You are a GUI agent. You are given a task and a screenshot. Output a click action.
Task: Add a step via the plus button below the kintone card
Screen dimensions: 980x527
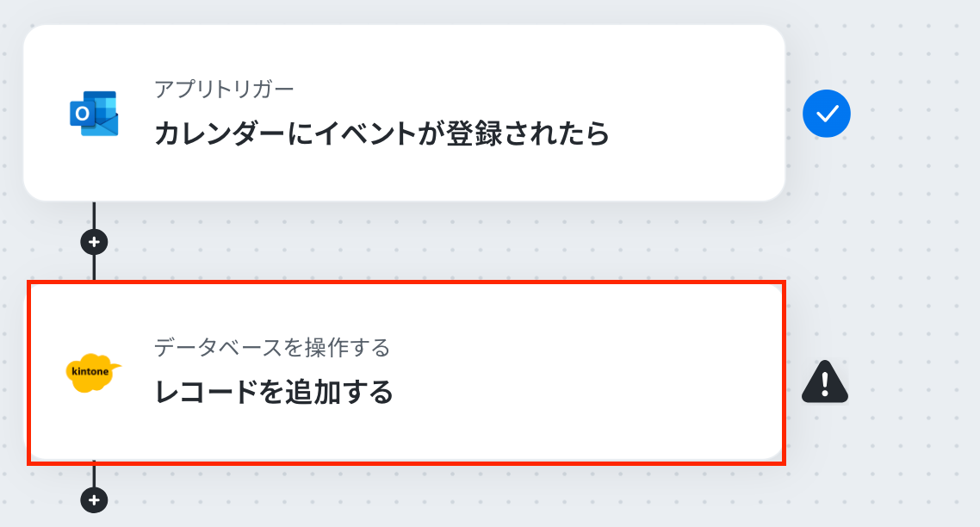[94, 500]
